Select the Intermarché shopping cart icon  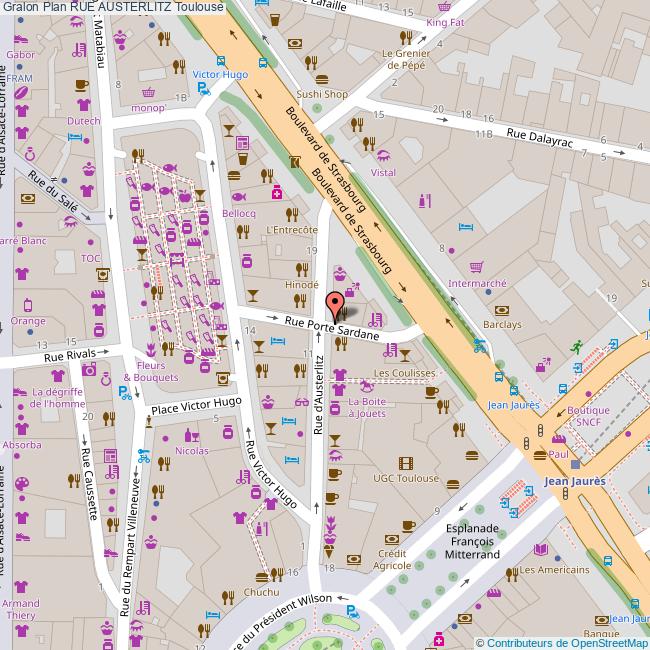click(x=477, y=268)
